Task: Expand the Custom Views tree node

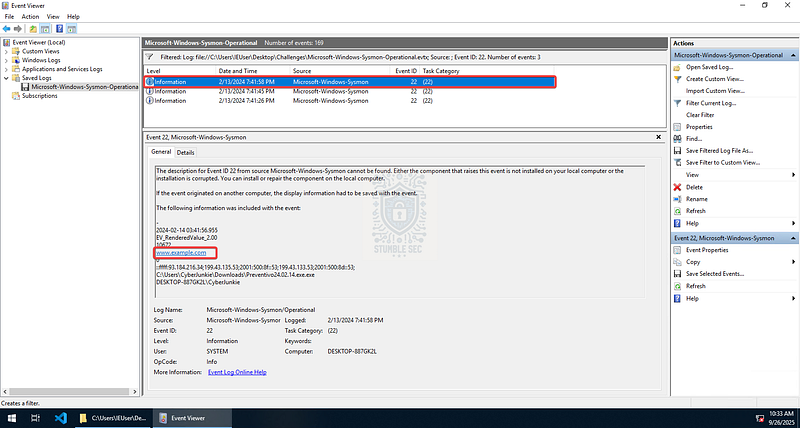Action: point(6,52)
